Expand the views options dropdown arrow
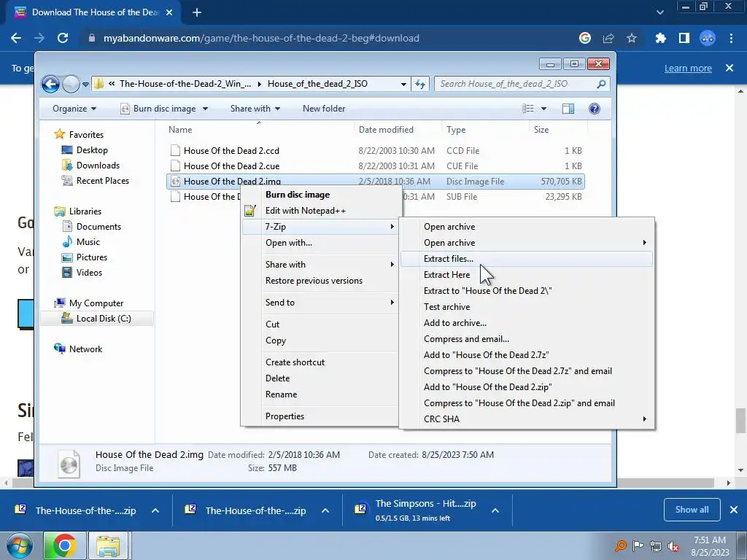The image size is (747, 560). (543, 109)
